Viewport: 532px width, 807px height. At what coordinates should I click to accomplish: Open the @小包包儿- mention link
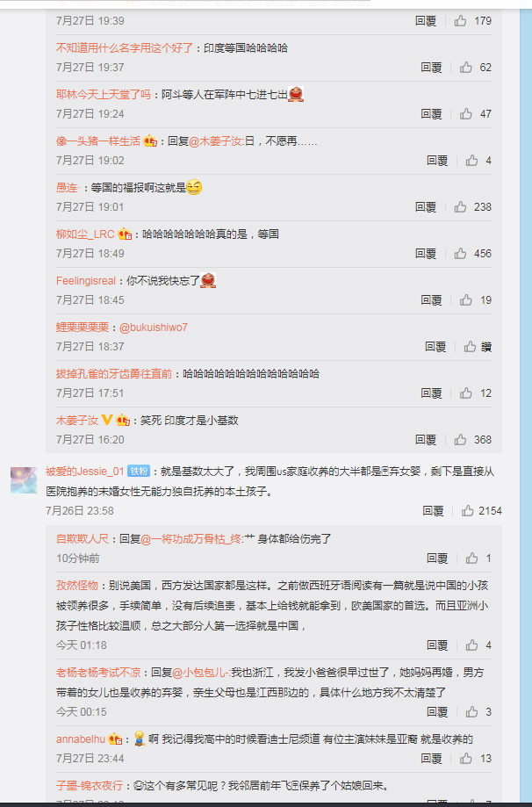[200, 672]
